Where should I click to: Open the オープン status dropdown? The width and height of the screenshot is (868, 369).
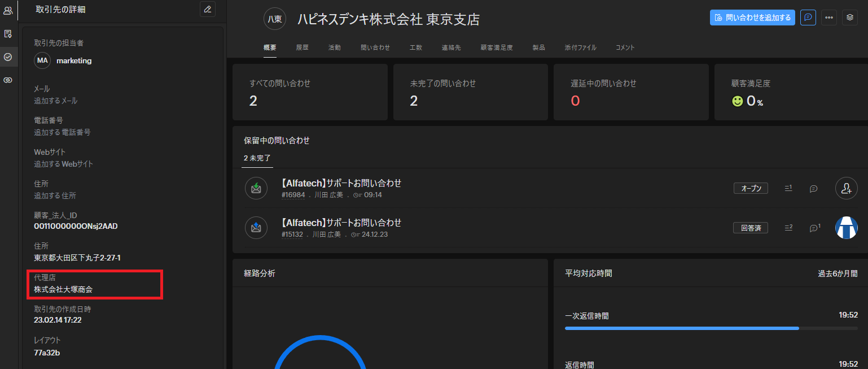coord(751,188)
